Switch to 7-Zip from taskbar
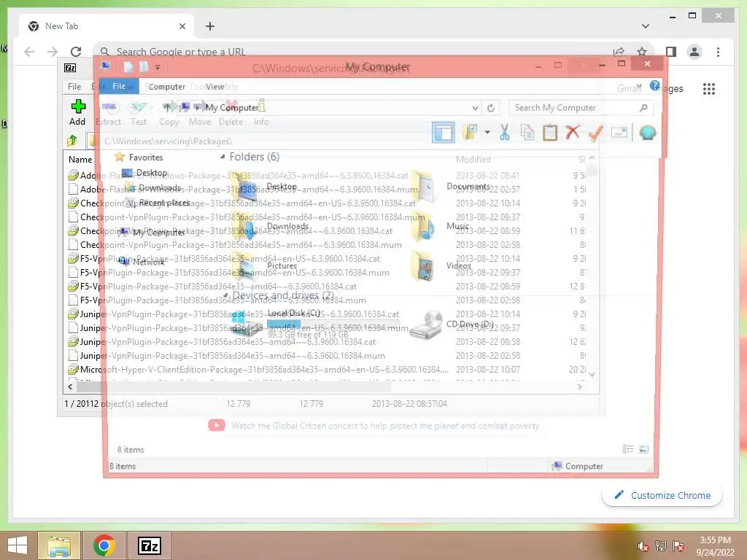Viewport: 747px width, 560px height. pyautogui.click(x=149, y=545)
